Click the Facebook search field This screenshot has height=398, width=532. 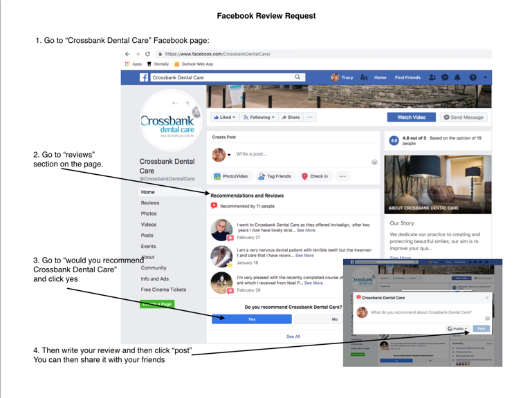point(222,77)
